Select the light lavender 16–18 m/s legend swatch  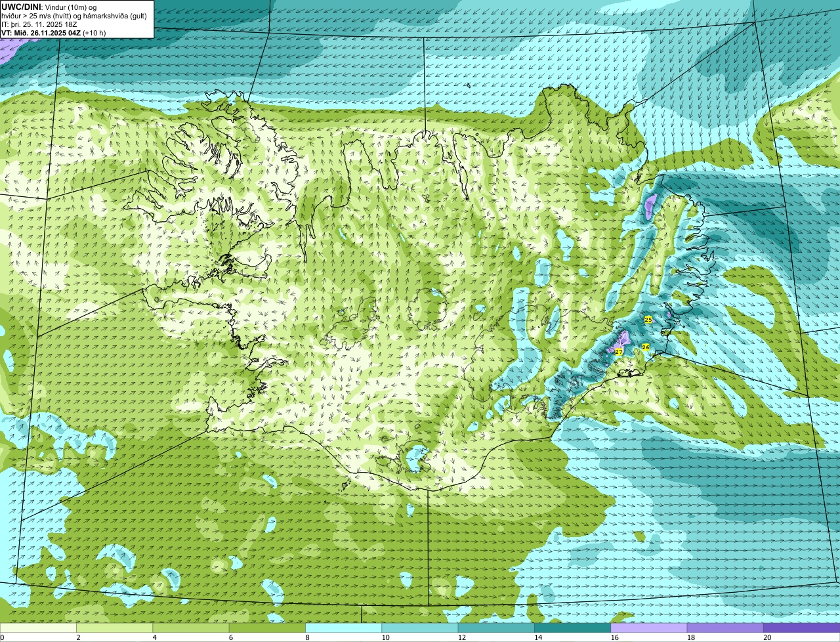pyautogui.click(x=649, y=628)
